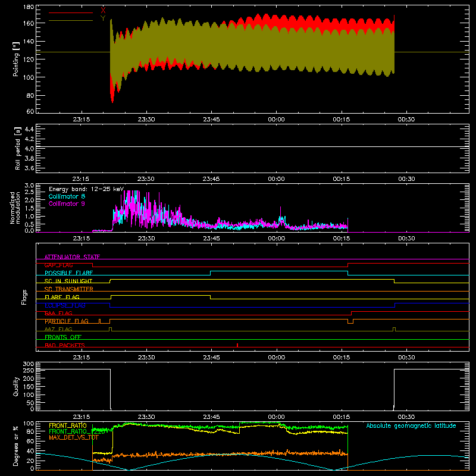
Task: Click the BAD_PACKETS spike marker near 23:51
Action: (237, 345)
